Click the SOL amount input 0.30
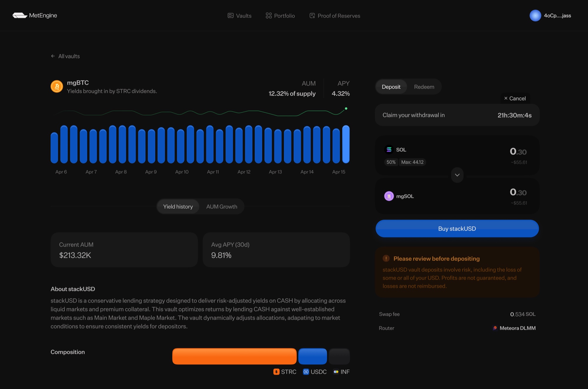 pos(518,151)
